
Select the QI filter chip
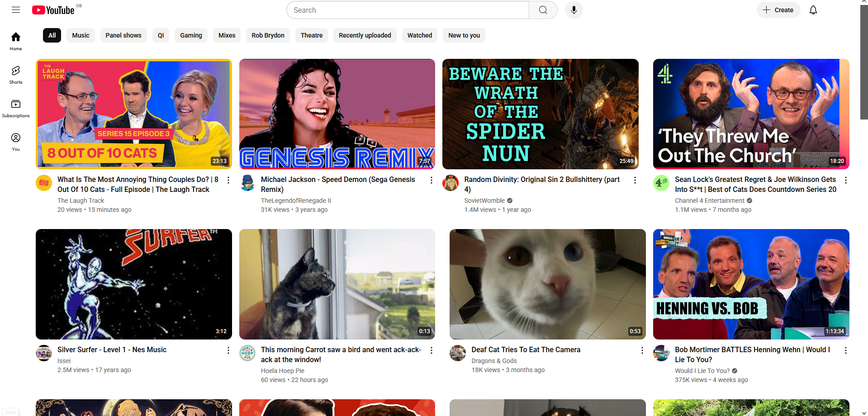click(x=161, y=35)
